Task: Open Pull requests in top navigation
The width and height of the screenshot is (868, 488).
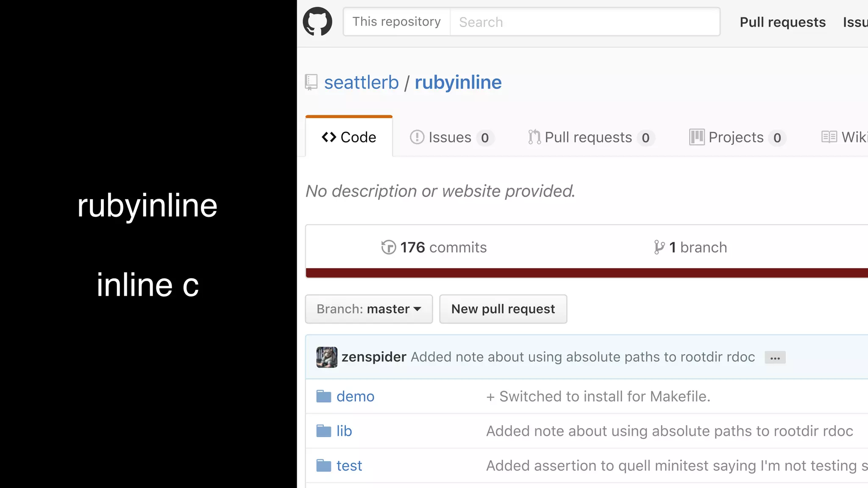Action: (x=782, y=22)
